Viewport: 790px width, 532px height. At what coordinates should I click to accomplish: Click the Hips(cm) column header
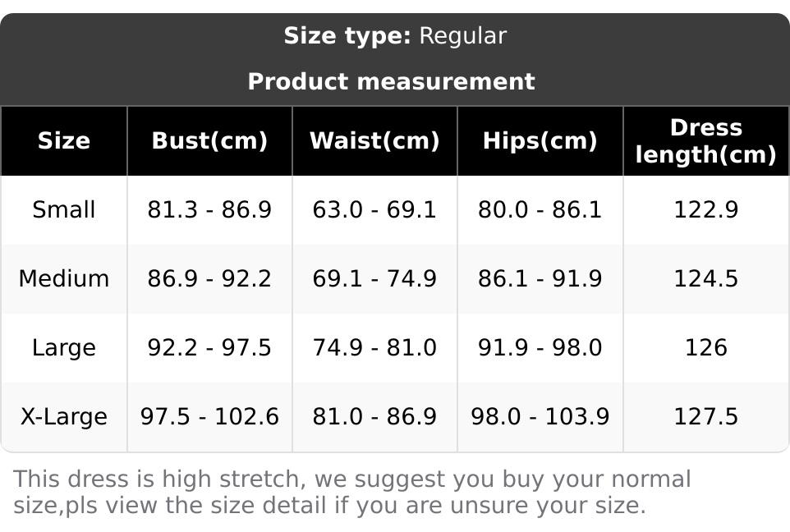click(540, 140)
